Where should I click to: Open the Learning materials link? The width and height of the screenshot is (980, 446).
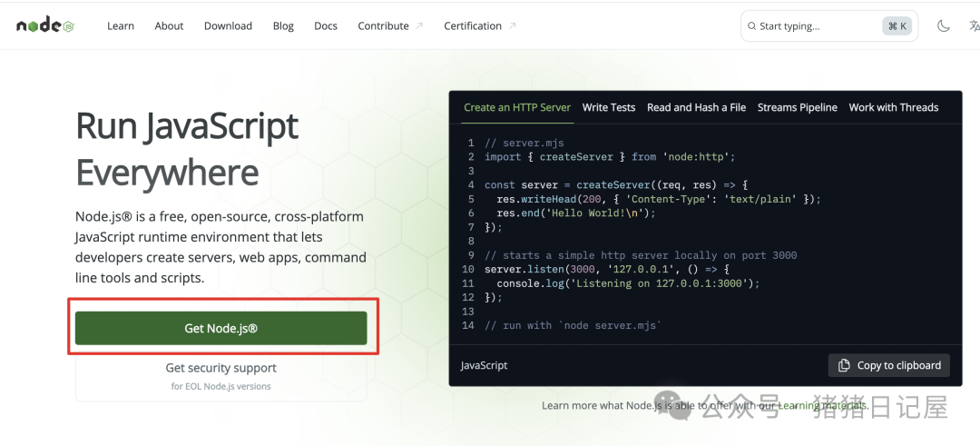pos(822,405)
